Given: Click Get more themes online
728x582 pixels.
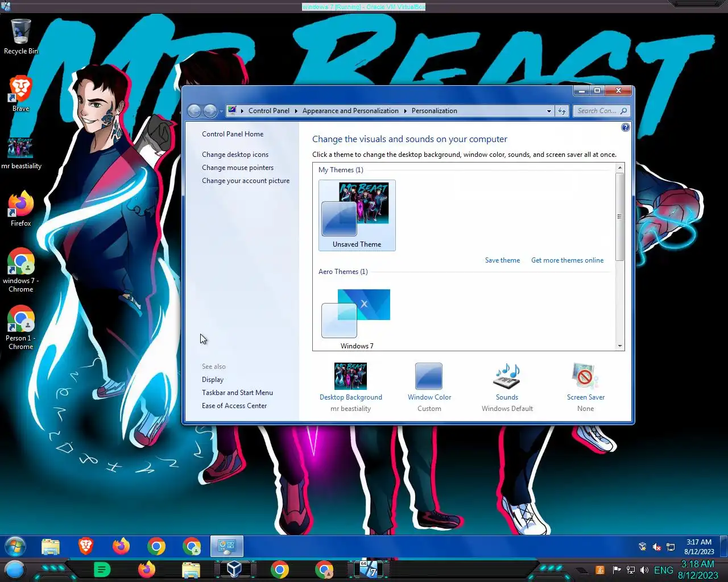Looking at the screenshot, I should [x=567, y=260].
